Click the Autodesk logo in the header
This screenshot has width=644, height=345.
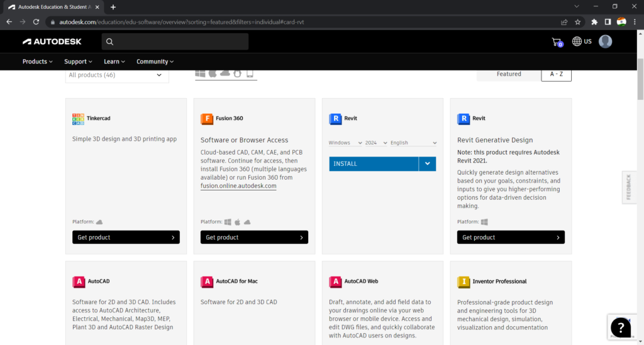(52, 41)
